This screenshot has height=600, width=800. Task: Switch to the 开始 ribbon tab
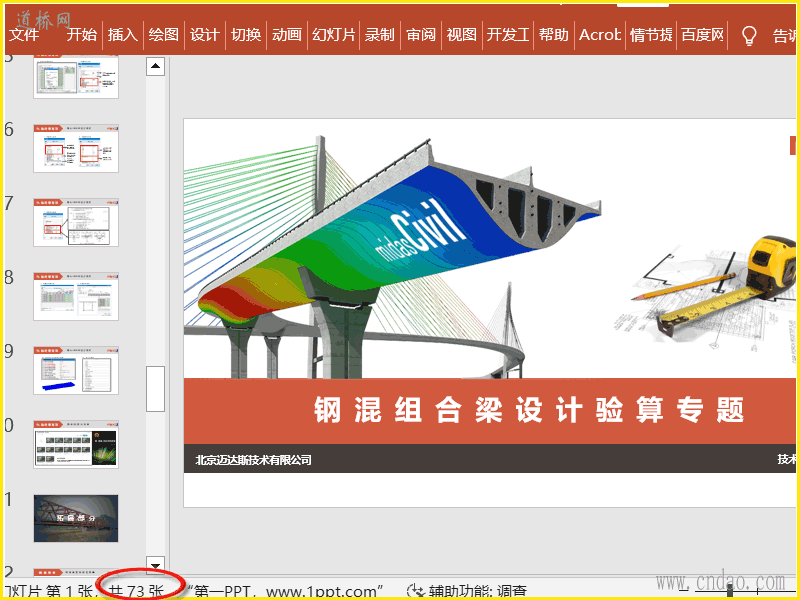[x=82, y=35]
